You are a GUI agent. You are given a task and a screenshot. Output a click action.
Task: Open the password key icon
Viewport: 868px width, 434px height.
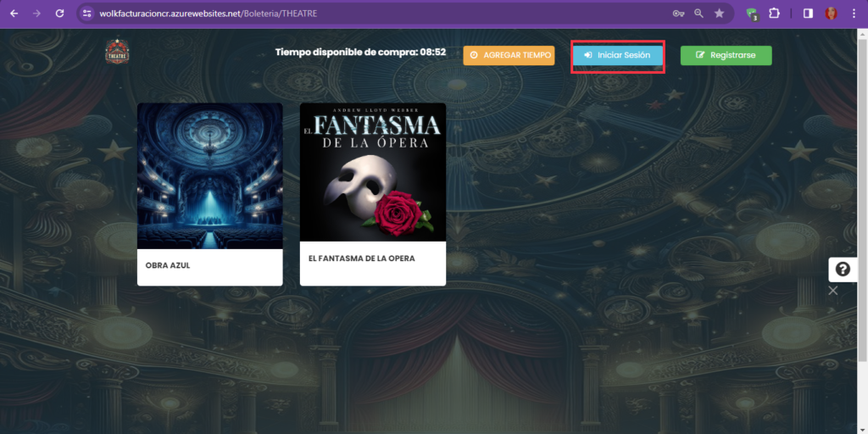click(x=679, y=14)
